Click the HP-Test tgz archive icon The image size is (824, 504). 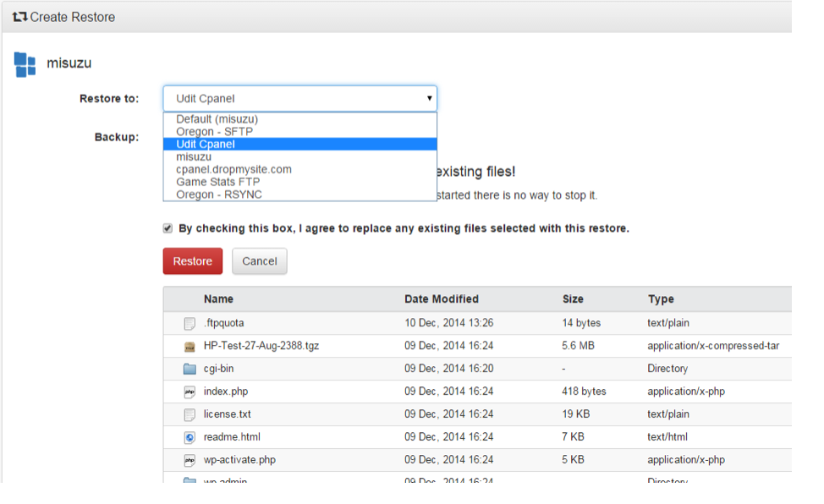190,346
